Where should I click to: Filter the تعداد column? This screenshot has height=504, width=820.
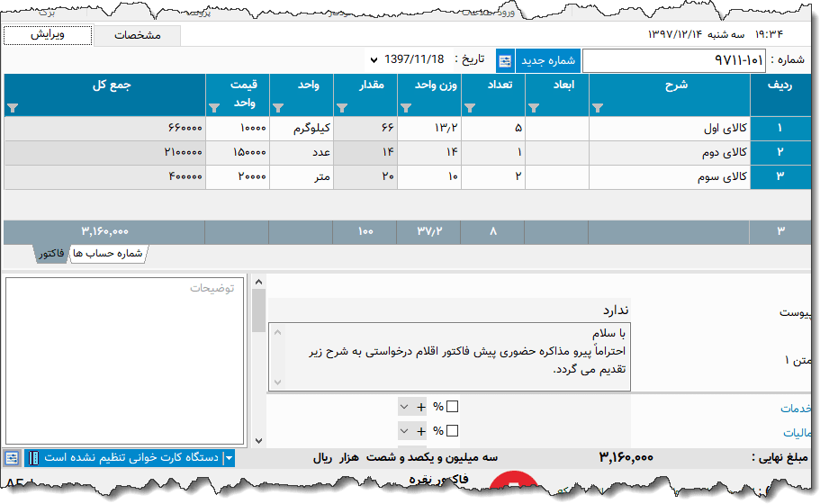[470, 108]
